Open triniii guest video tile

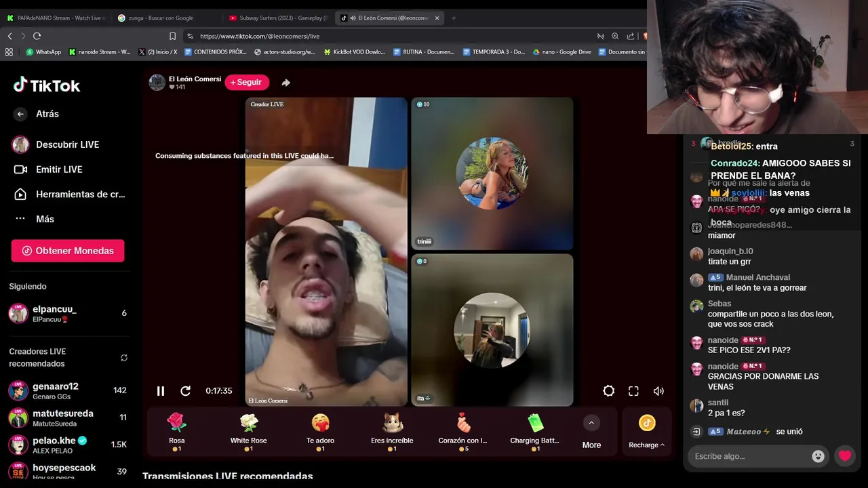492,174
